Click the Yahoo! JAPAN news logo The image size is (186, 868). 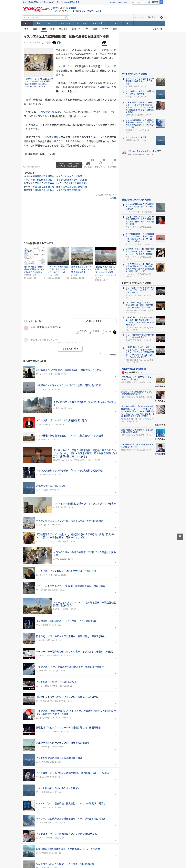[x=37, y=9]
